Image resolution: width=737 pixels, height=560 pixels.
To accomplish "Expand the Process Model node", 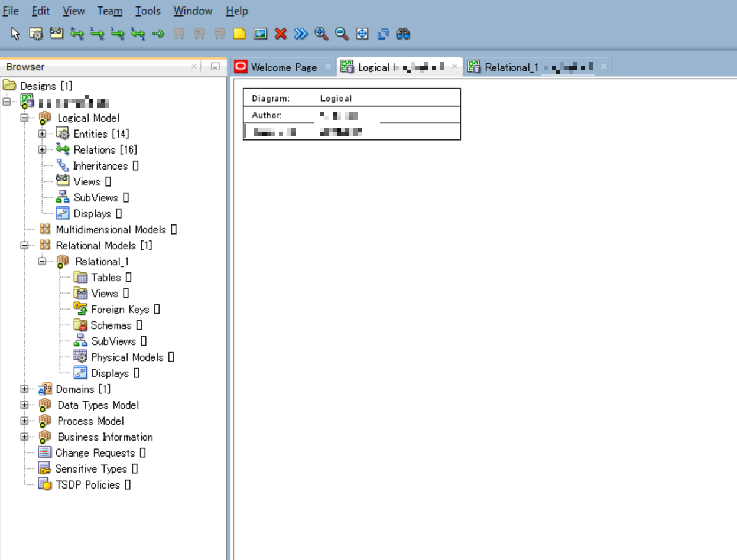I will [24, 421].
